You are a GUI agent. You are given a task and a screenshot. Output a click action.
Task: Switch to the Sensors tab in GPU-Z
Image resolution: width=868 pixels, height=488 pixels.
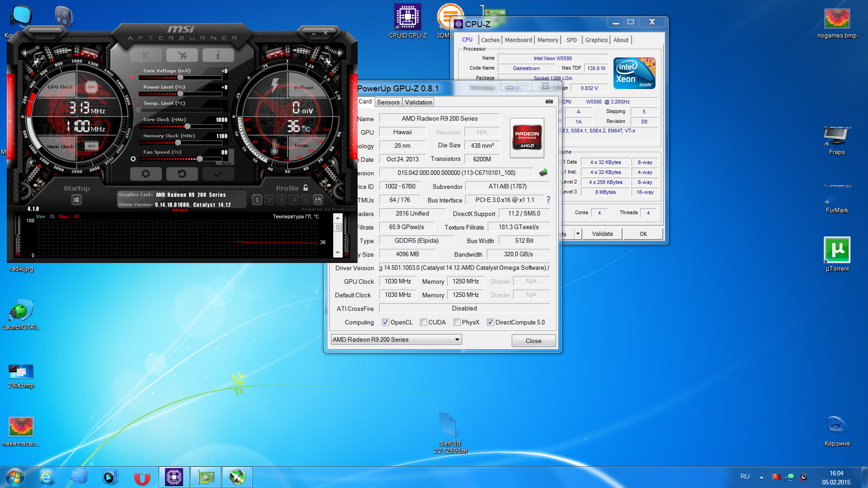coord(388,102)
